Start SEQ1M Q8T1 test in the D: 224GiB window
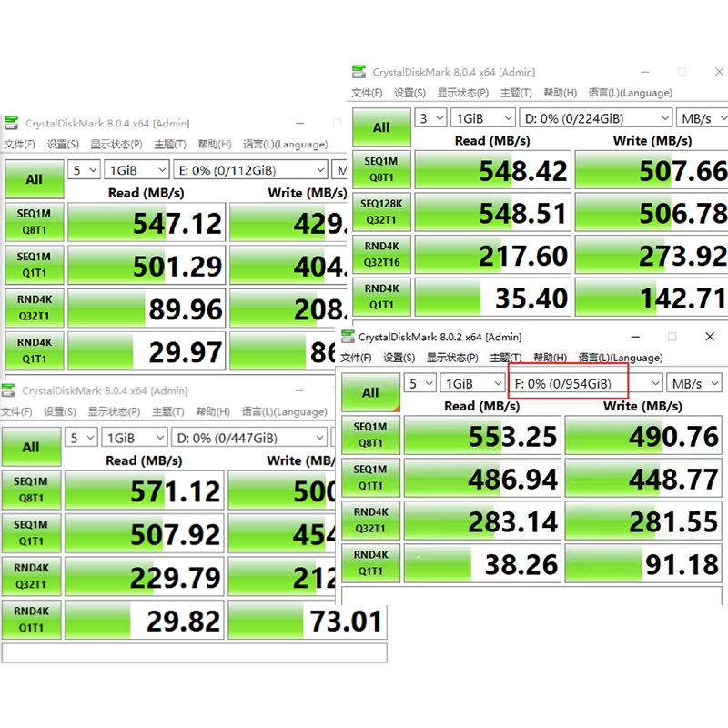Viewport: 728px width, 728px height. tap(381, 169)
